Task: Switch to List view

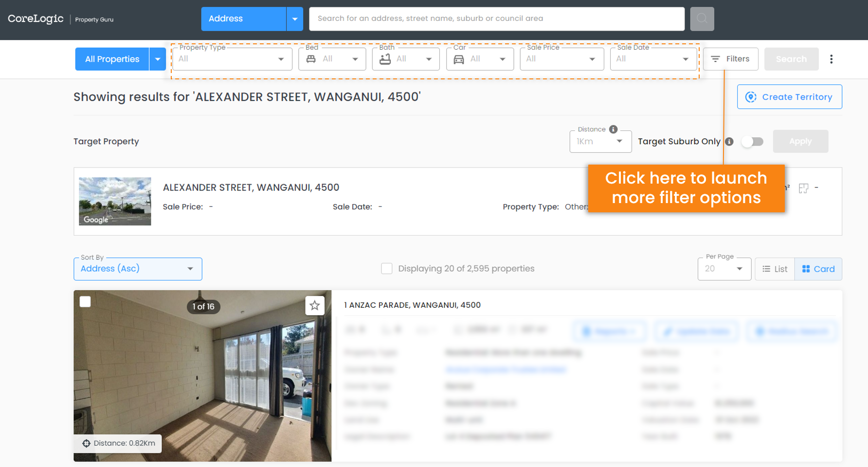Action: click(x=775, y=269)
